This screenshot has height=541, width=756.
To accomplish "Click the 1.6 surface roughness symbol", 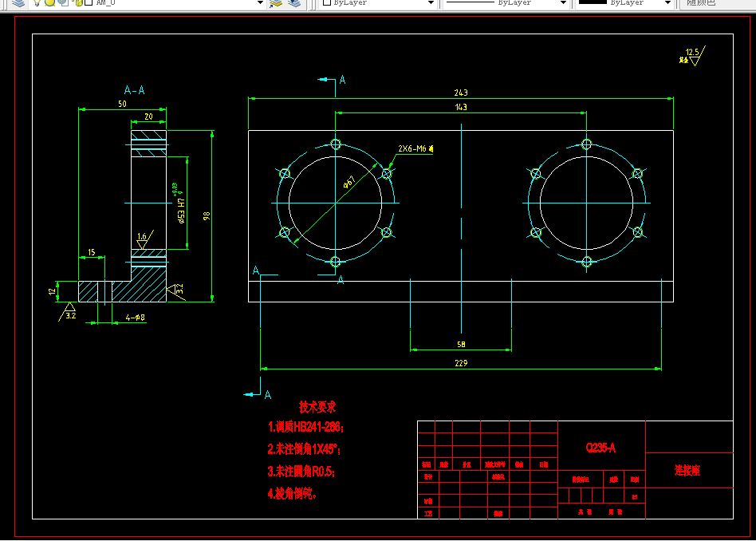I will [144, 240].
